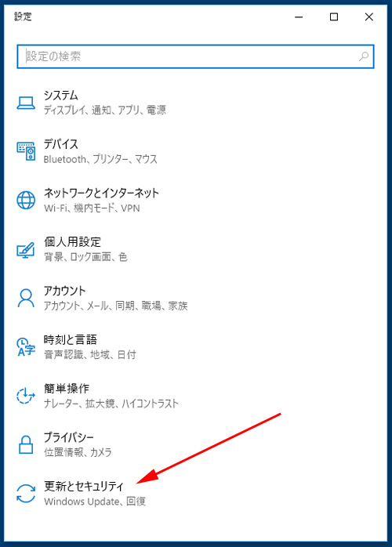
Task: Open ネットワークとインターネット category
Action: (x=101, y=193)
